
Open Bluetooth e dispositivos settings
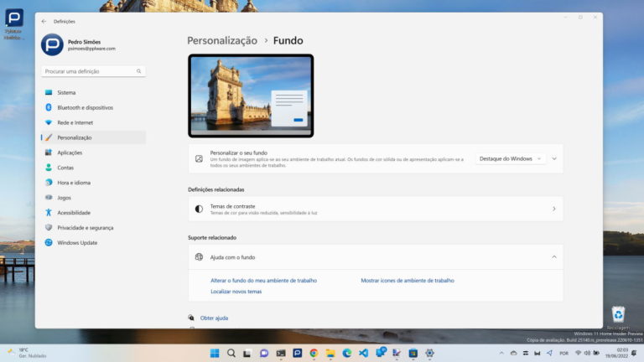(x=85, y=107)
